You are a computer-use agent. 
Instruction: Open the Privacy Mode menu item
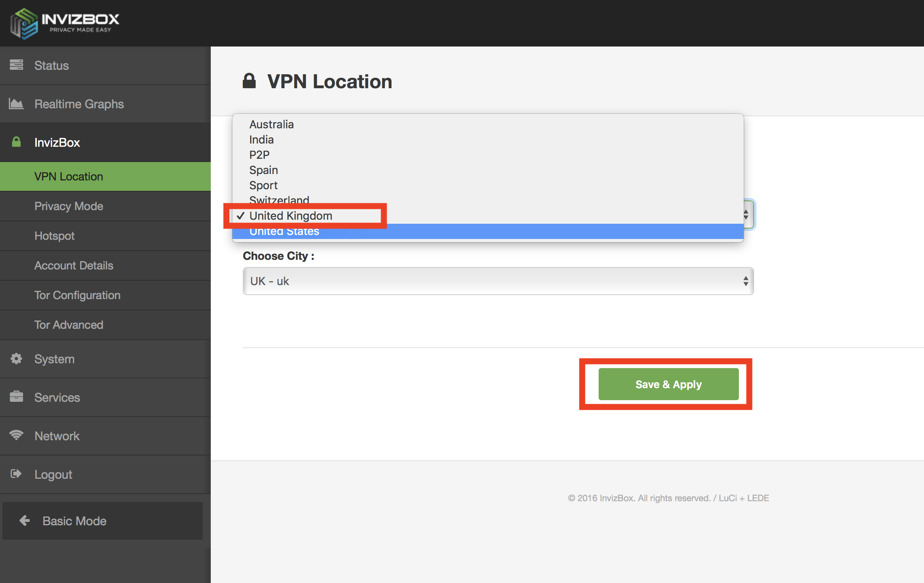point(69,206)
